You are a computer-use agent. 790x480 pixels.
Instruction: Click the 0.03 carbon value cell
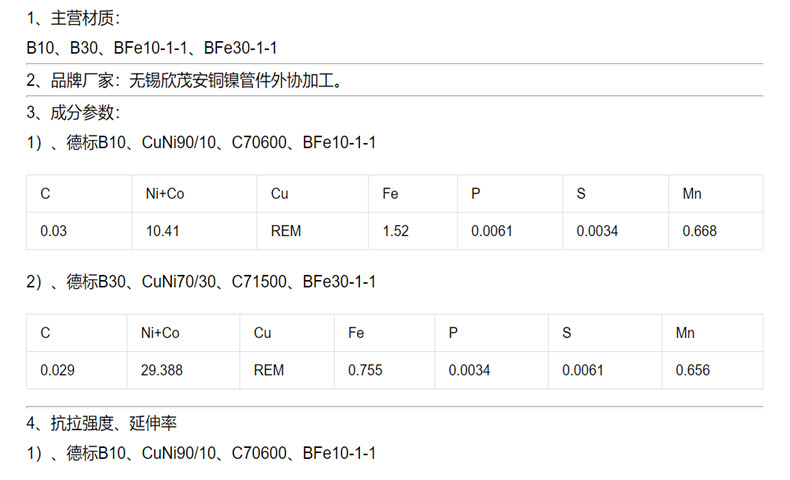pyautogui.click(x=54, y=231)
